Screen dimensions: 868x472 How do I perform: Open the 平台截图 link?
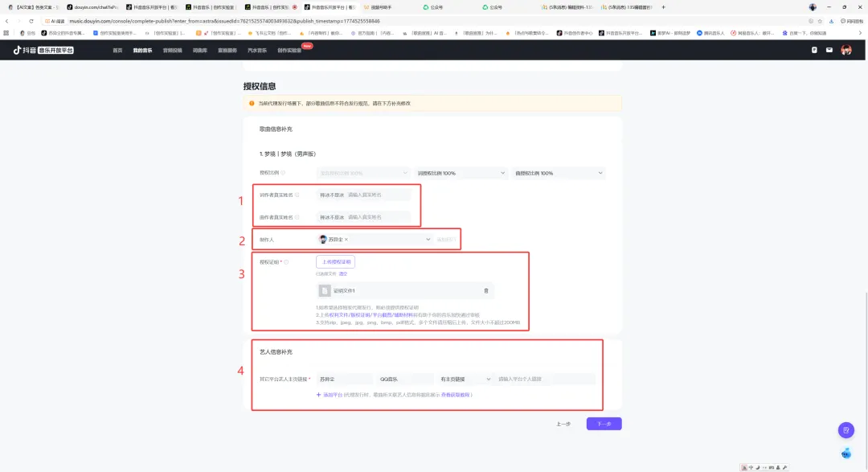point(382,314)
